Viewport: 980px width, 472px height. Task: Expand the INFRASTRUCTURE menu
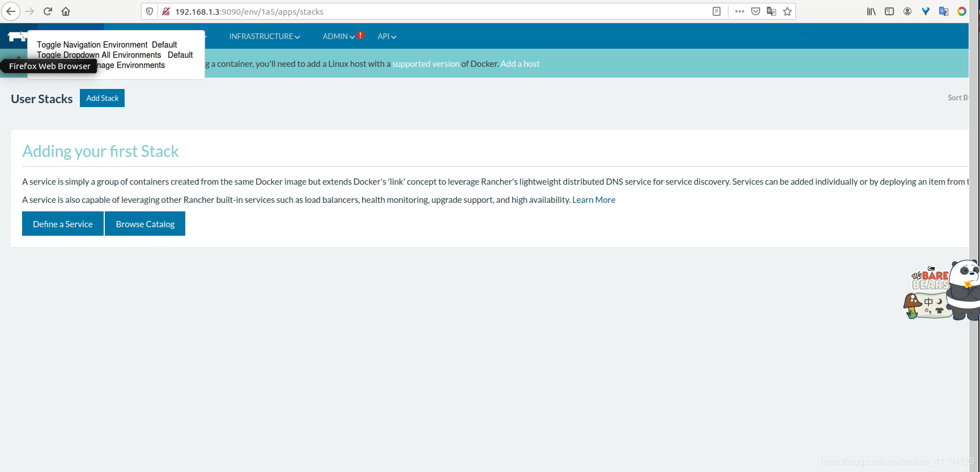[265, 36]
